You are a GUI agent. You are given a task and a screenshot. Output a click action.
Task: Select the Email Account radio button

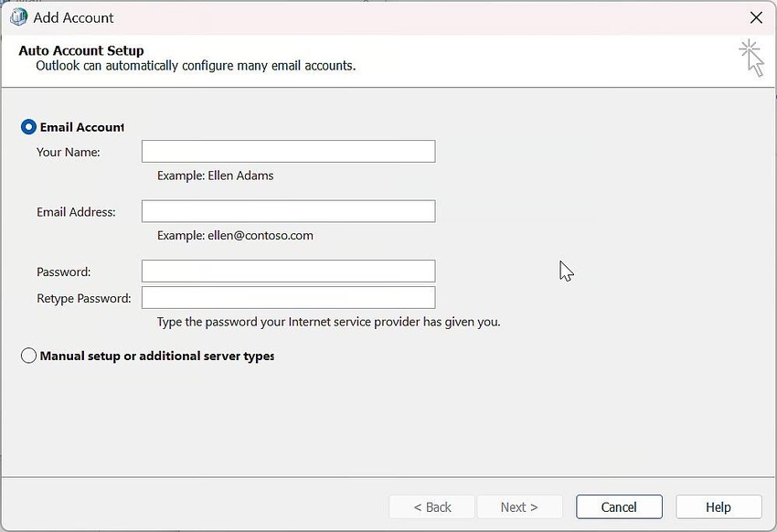point(28,127)
